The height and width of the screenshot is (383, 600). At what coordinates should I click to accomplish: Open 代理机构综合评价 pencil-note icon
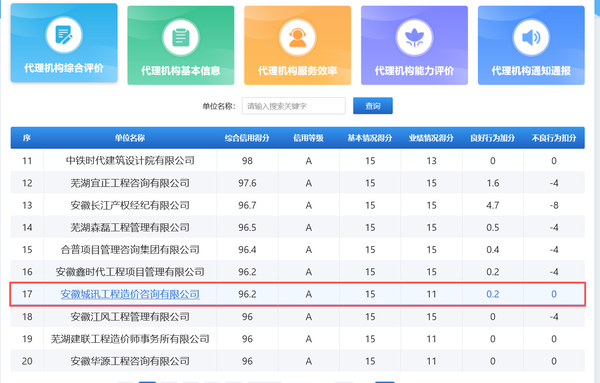64,35
